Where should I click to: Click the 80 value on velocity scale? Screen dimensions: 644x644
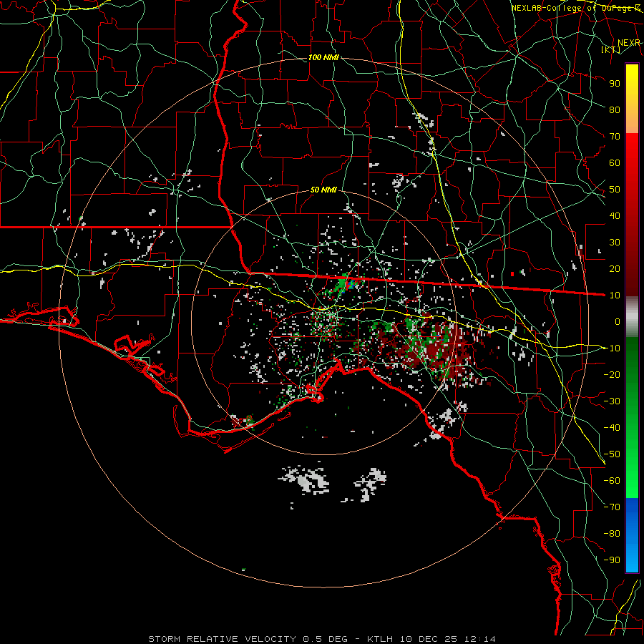615,110
